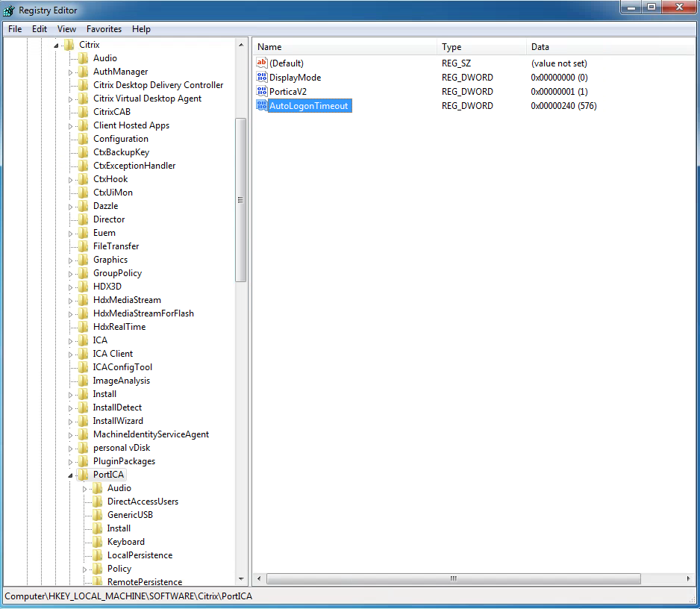
Task: Click the Director folder icon
Action: pyautogui.click(x=83, y=219)
